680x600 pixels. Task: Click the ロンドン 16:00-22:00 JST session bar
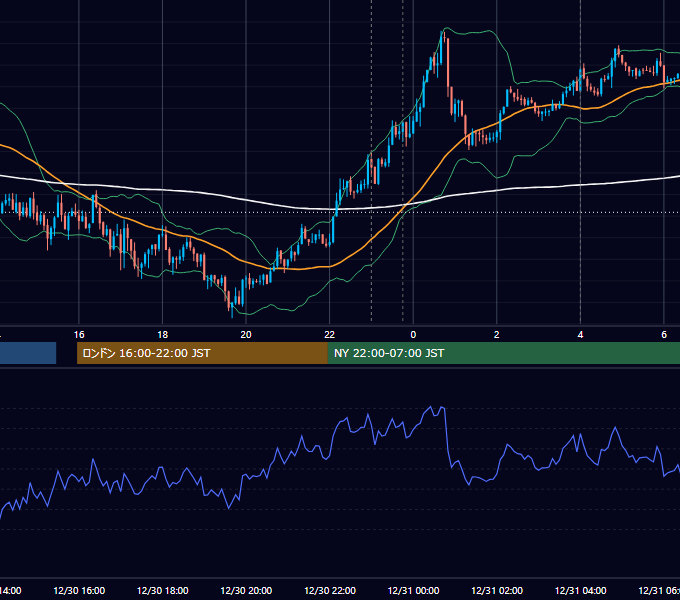[202, 353]
